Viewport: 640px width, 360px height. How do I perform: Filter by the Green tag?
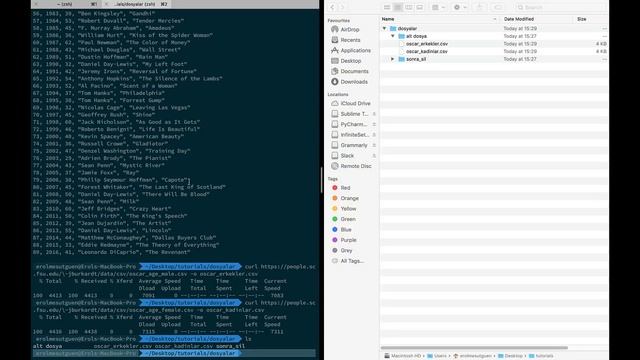point(344,219)
